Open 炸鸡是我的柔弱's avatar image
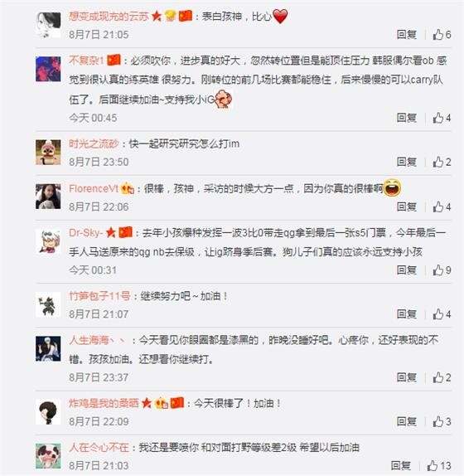Image resolution: width=464 pixels, height=476 pixels. click(48, 412)
